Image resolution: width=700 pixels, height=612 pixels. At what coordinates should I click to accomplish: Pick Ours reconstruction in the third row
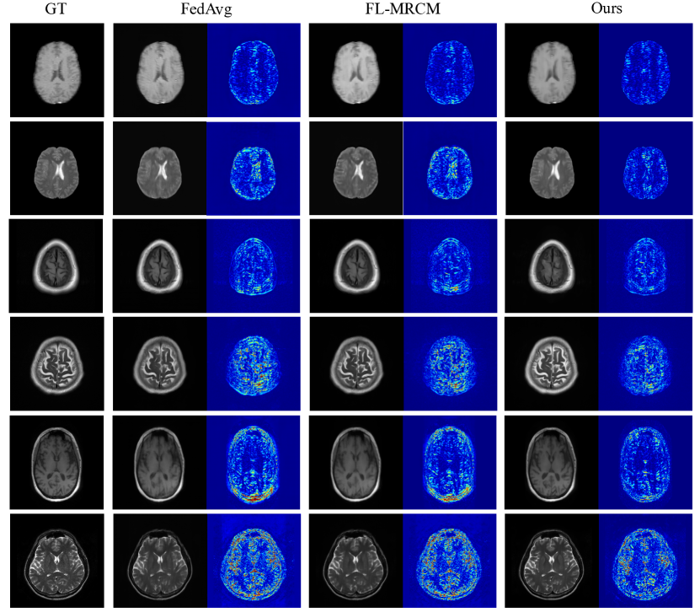[x=552, y=266]
